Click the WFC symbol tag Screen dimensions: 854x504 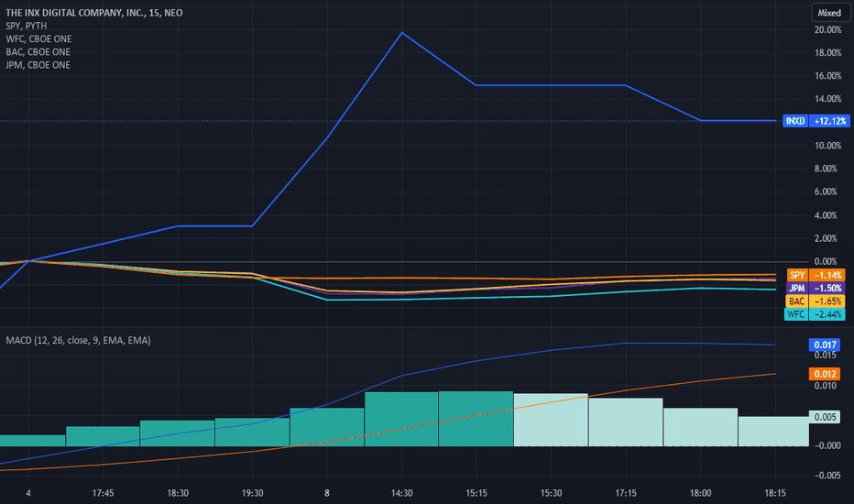795,314
